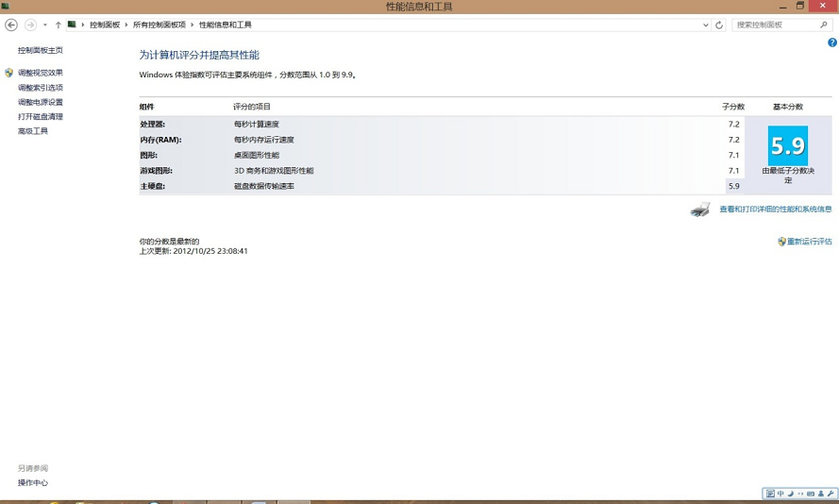
Task: Click the control panel address bar icon
Action: click(x=72, y=25)
